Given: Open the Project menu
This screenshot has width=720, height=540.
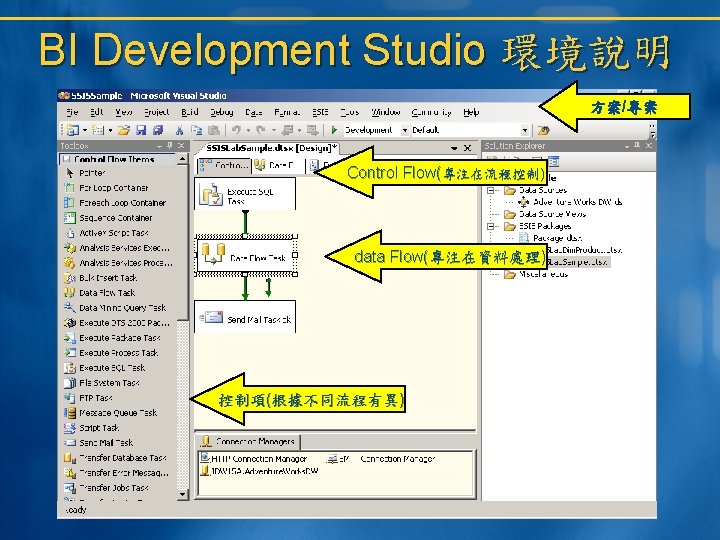Looking at the screenshot, I should (x=156, y=112).
